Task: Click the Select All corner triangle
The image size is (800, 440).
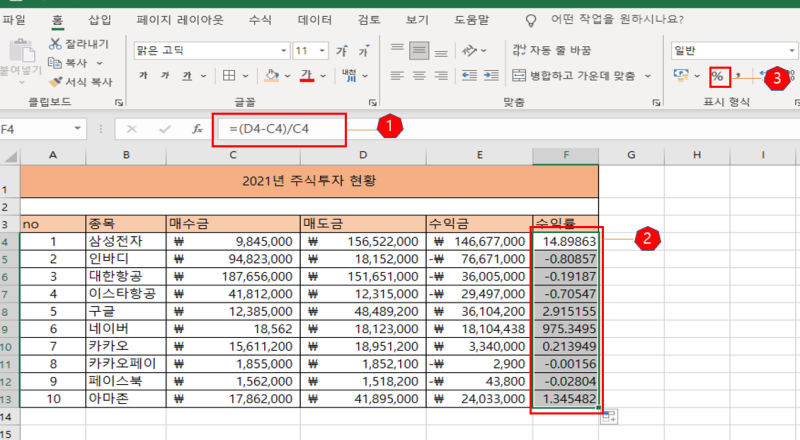Action: coord(10,156)
